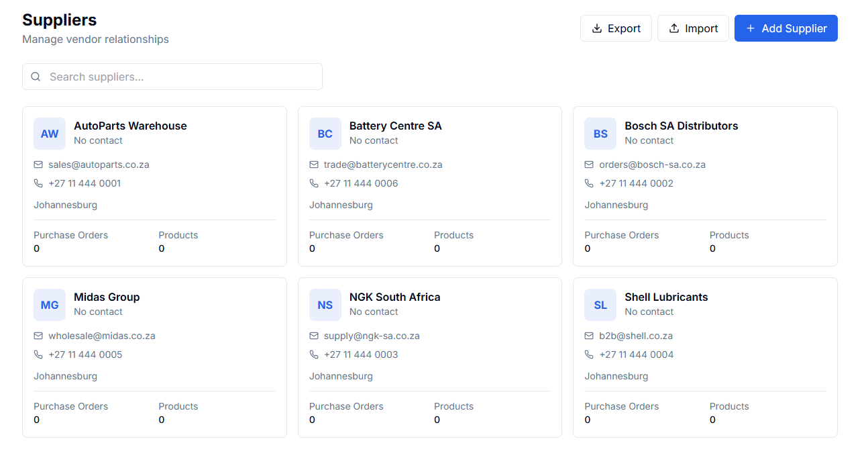Image resolution: width=868 pixels, height=466 pixels.
Task: Click the Import button
Action: [693, 28]
